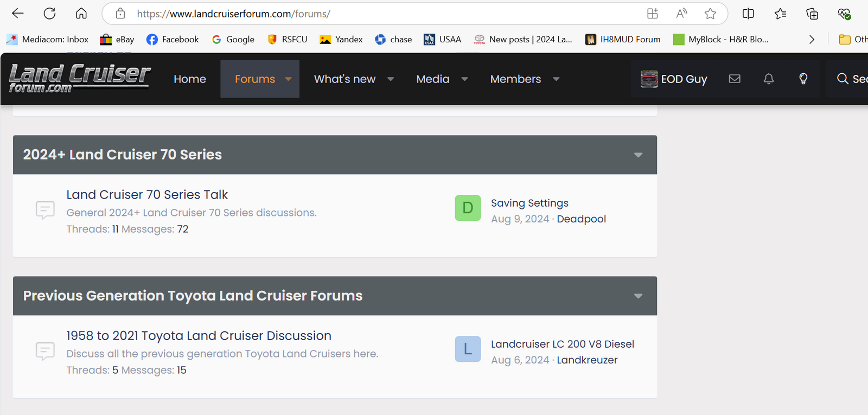Open MyBlock - H&R Blo... bookmark
Viewport: 868px width, 415px height.
720,39
